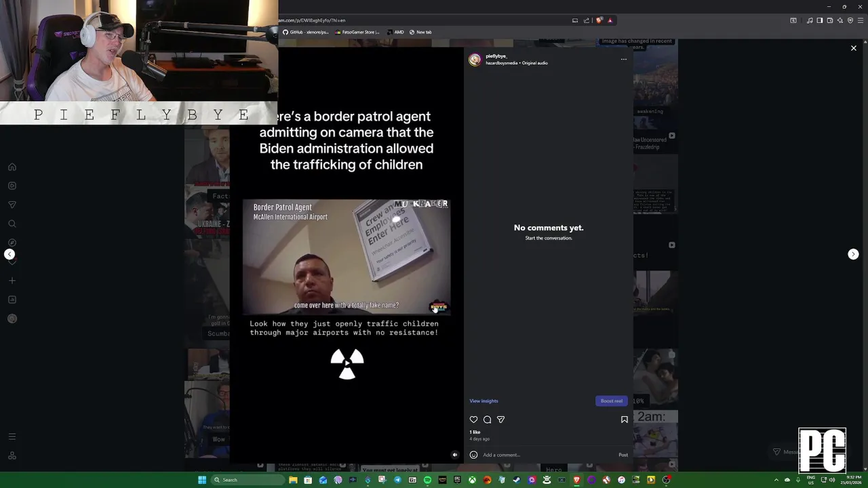This screenshot has height=488, width=868.
Task: Open post options three-dot menu
Action: click(624, 59)
